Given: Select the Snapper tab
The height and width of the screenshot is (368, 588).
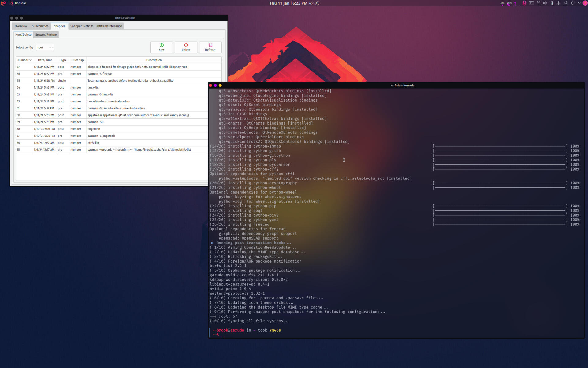Looking at the screenshot, I should tap(59, 26).
